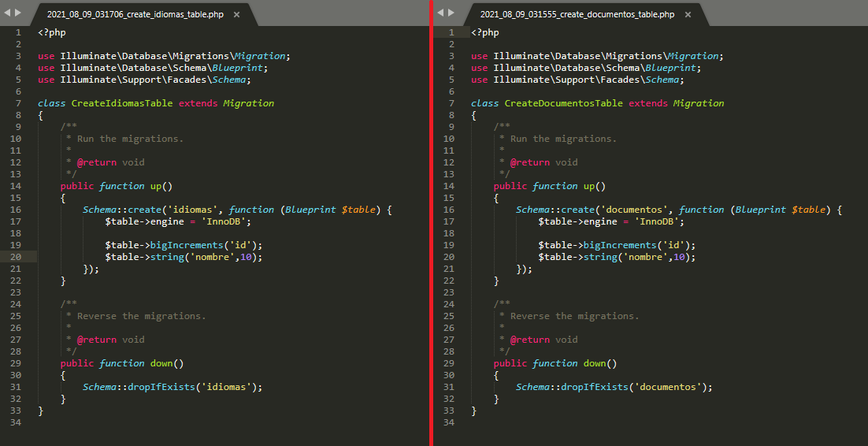Switch to the create_idiomas_table.php tab
868x446 pixels.
coord(135,14)
